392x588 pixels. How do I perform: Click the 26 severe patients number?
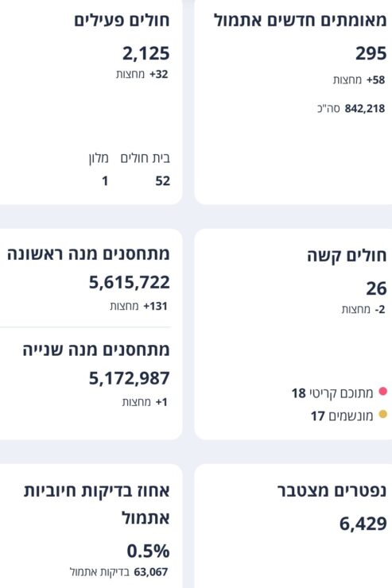point(376,288)
